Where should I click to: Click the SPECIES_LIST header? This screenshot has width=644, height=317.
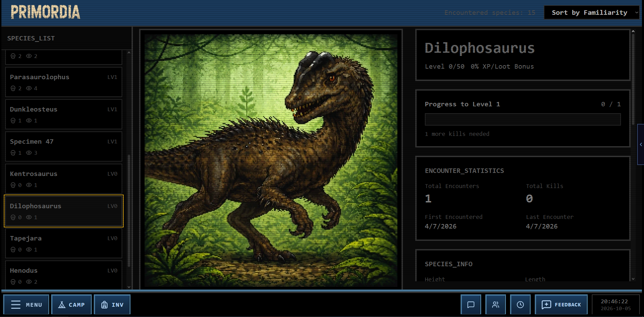[x=31, y=38]
